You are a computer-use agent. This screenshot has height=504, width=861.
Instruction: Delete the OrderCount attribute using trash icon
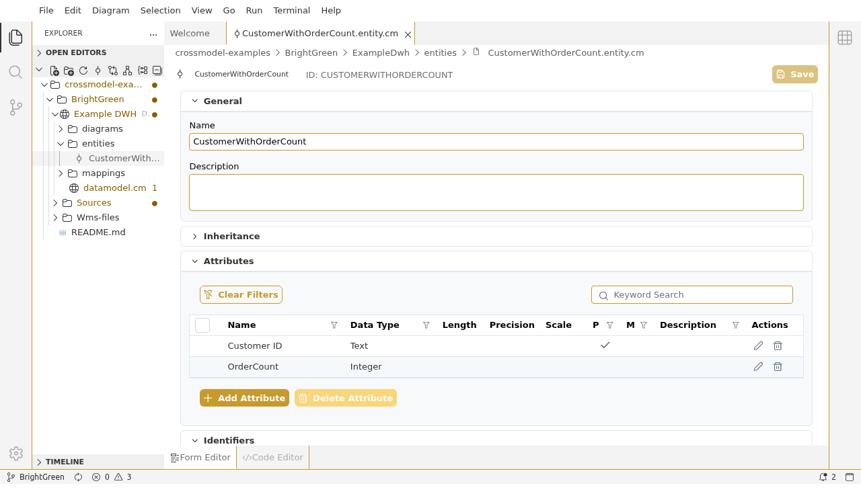click(778, 367)
